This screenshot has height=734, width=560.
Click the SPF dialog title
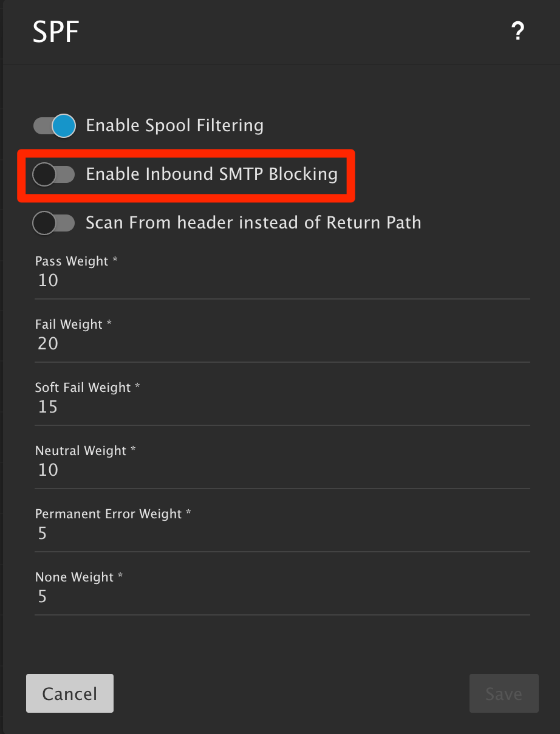tap(56, 32)
